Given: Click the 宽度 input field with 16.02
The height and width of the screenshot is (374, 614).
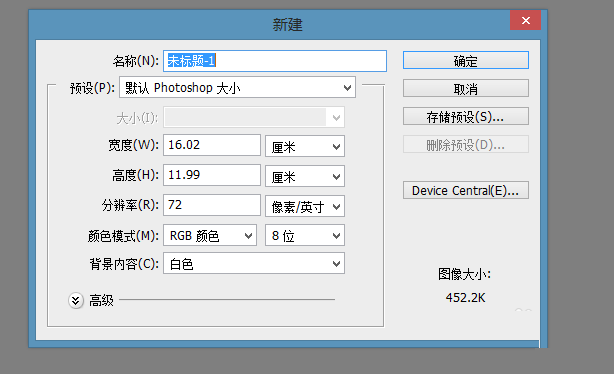Looking at the screenshot, I should [212, 145].
